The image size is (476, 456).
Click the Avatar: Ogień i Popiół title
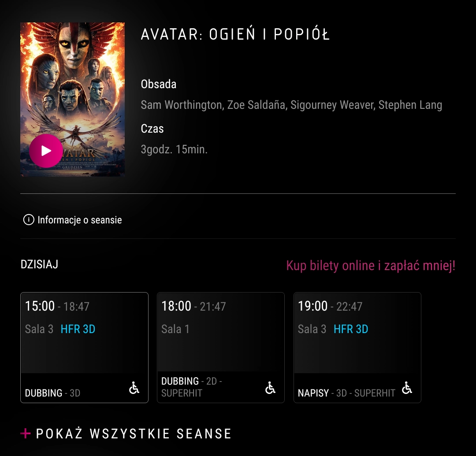coord(235,34)
